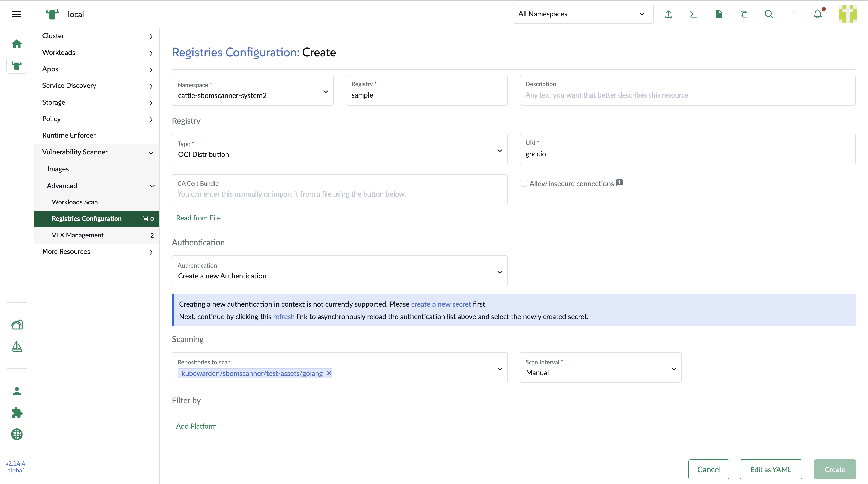Open the user avatar menu
This screenshot has width=868, height=484.
[x=848, y=14]
